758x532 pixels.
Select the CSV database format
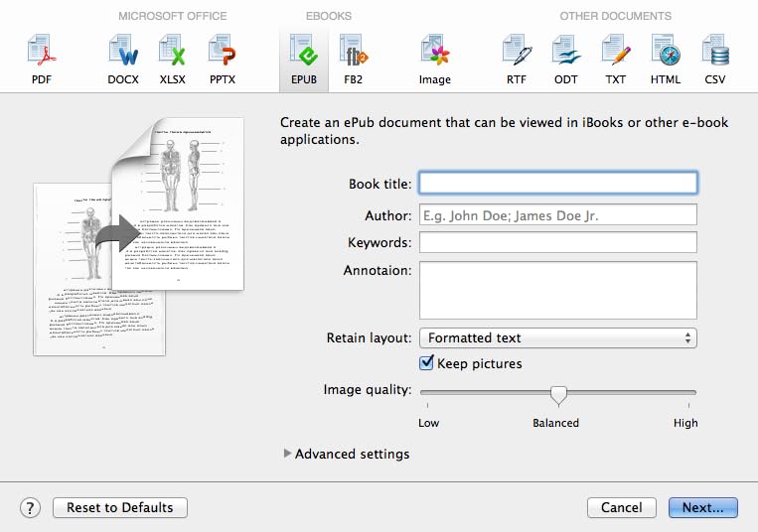(x=715, y=58)
